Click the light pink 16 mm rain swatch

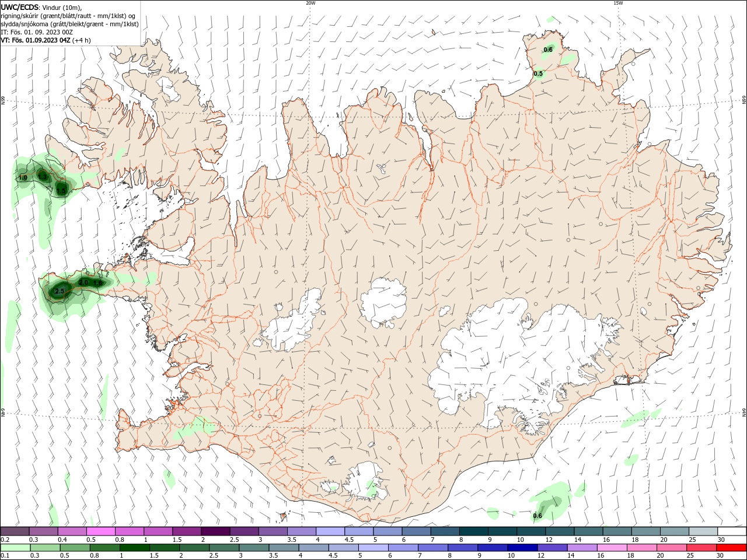(x=612, y=548)
